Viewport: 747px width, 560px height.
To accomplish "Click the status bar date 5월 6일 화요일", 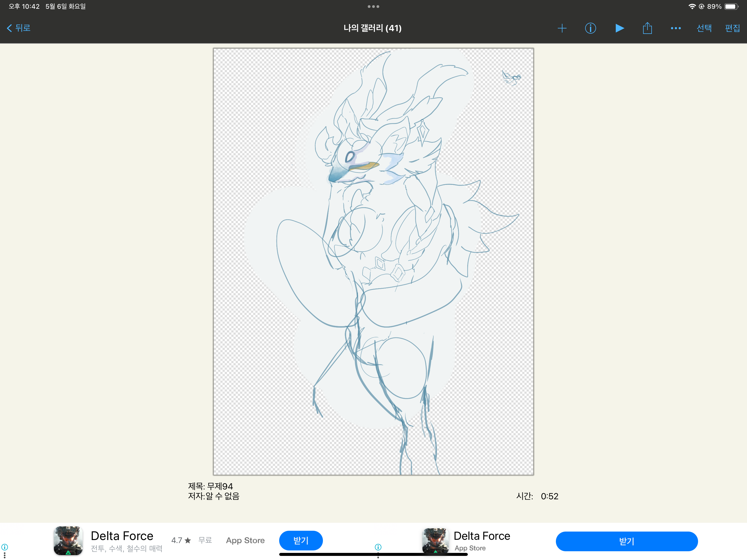I will [x=66, y=6].
